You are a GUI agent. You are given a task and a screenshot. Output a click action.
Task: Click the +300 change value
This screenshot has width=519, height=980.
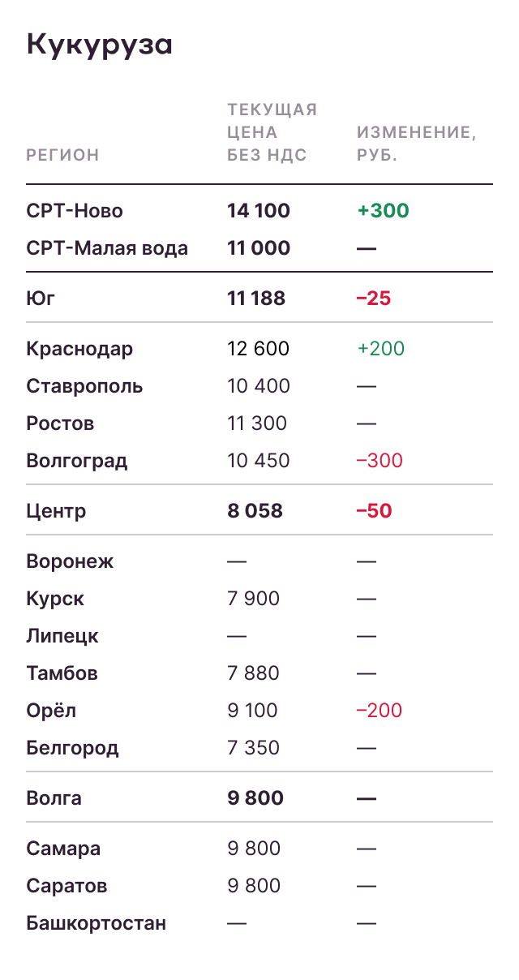(x=383, y=211)
